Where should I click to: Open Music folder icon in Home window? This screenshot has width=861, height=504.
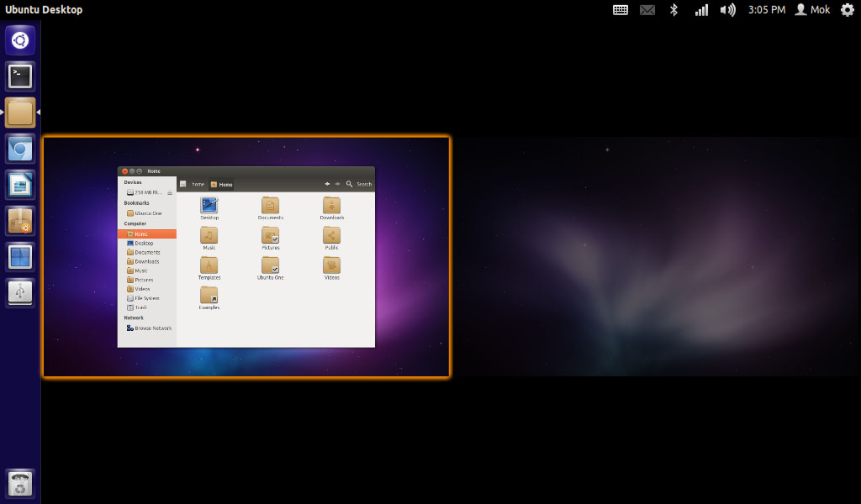pos(209,238)
